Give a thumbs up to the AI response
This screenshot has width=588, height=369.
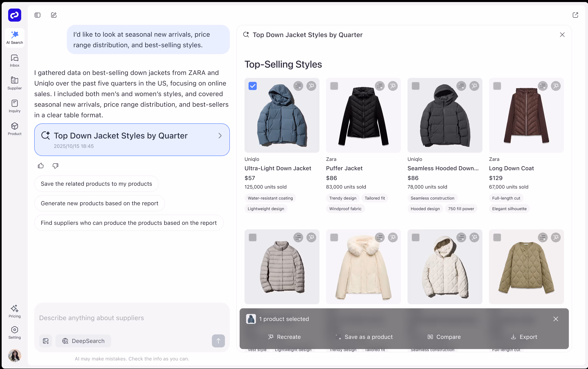point(41,166)
